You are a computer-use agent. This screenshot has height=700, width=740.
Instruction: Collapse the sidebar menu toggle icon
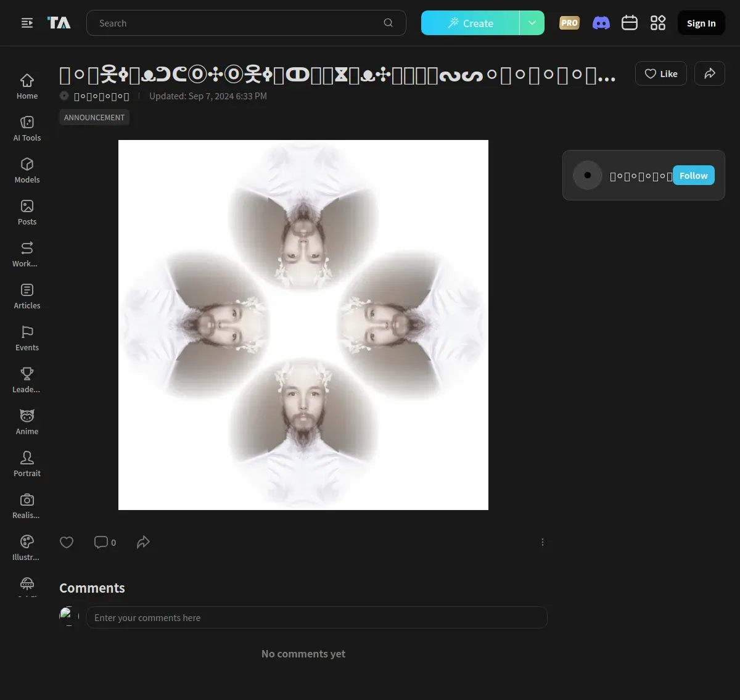click(27, 23)
